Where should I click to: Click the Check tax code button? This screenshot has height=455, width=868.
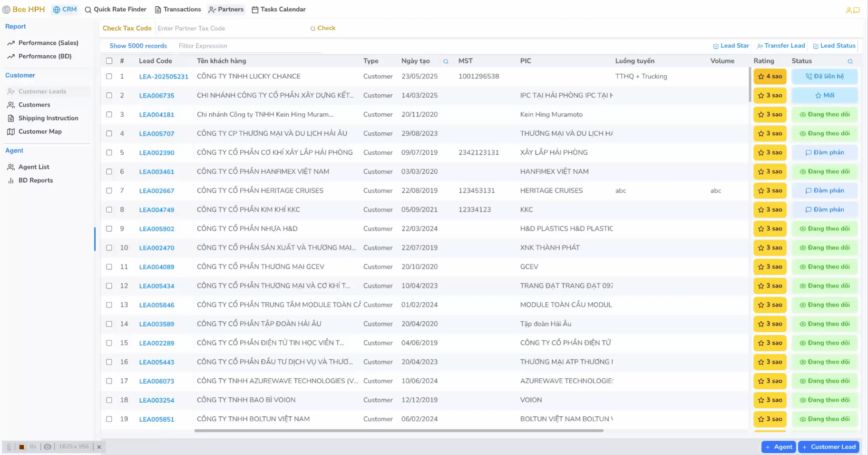tap(323, 29)
